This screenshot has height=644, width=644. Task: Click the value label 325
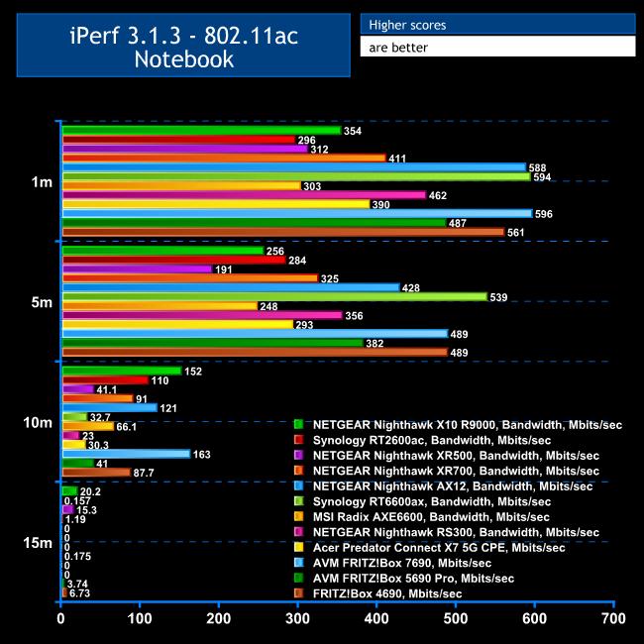tap(330, 279)
